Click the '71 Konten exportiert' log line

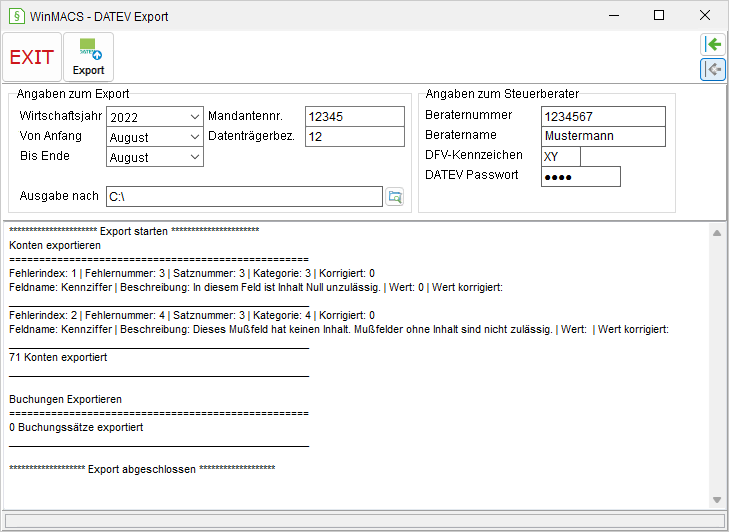[x=58, y=357]
